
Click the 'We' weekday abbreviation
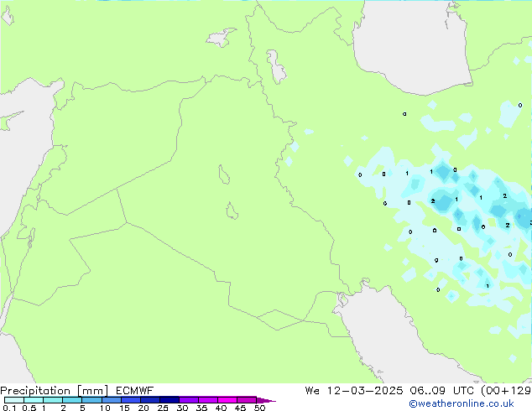(x=312, y=391)
